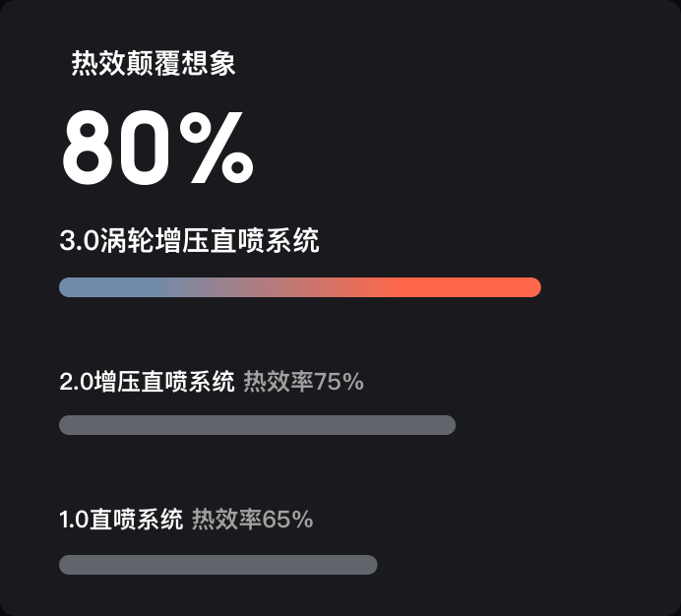Screen dimensions: 681x616
Task: Click the 热效率65% text
Action: 252,520
